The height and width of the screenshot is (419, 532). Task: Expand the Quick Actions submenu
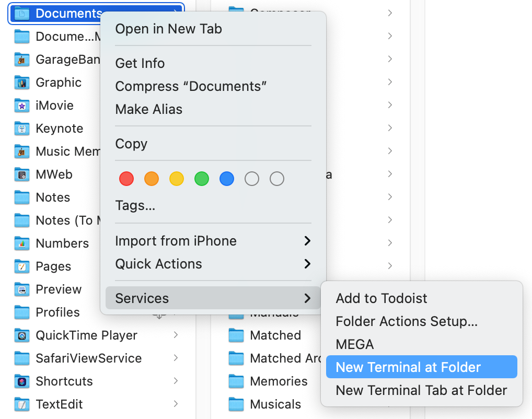(x=175, y=264)
